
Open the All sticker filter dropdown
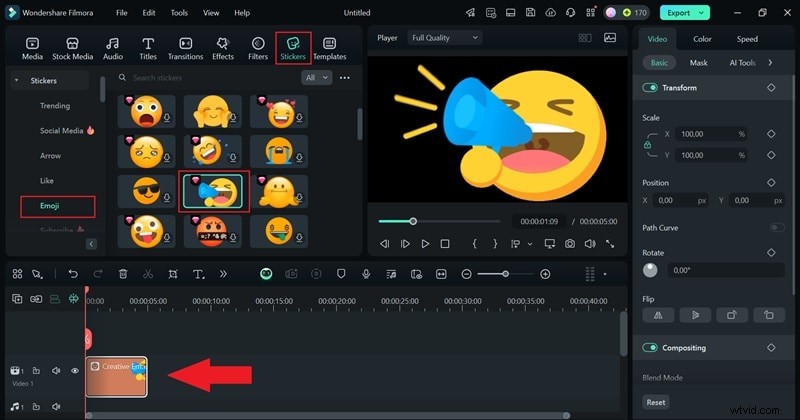tap(317, 78)
